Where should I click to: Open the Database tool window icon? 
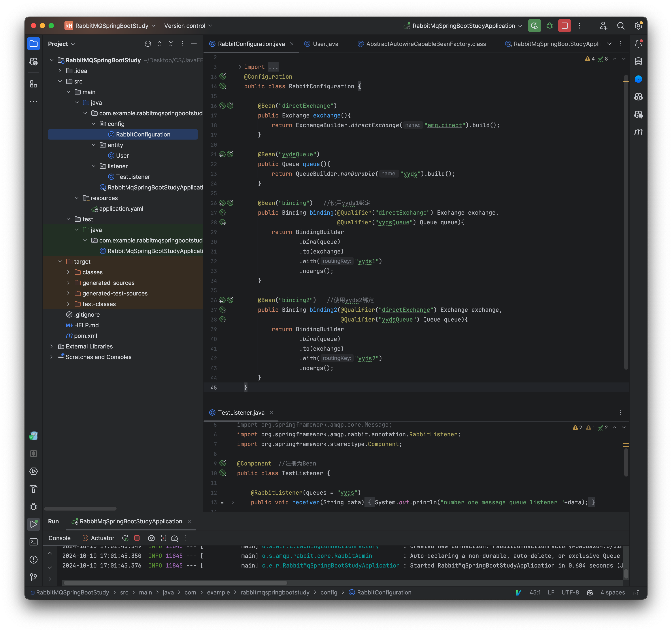pos(638,61)
